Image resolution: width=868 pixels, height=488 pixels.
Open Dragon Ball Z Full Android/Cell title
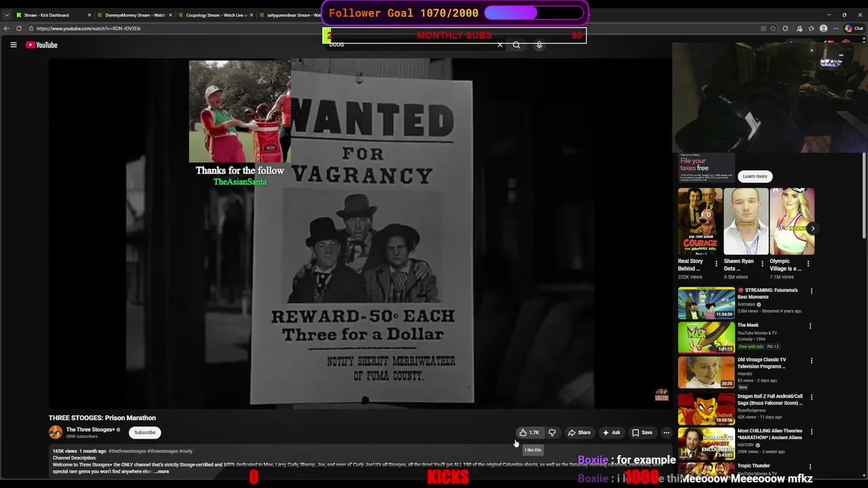click(x=770, y=399)
